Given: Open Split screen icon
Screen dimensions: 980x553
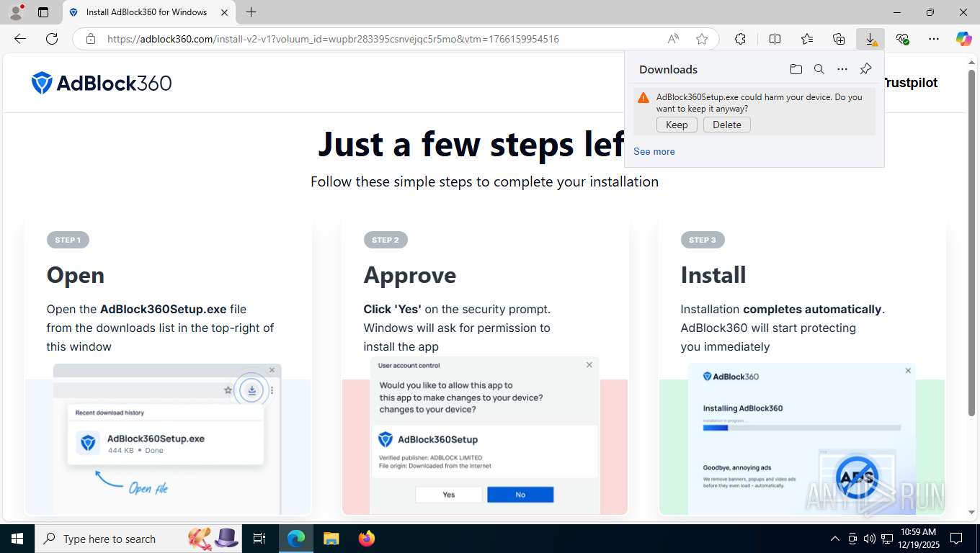Looking at the screenshot, I should pos(775,39).
